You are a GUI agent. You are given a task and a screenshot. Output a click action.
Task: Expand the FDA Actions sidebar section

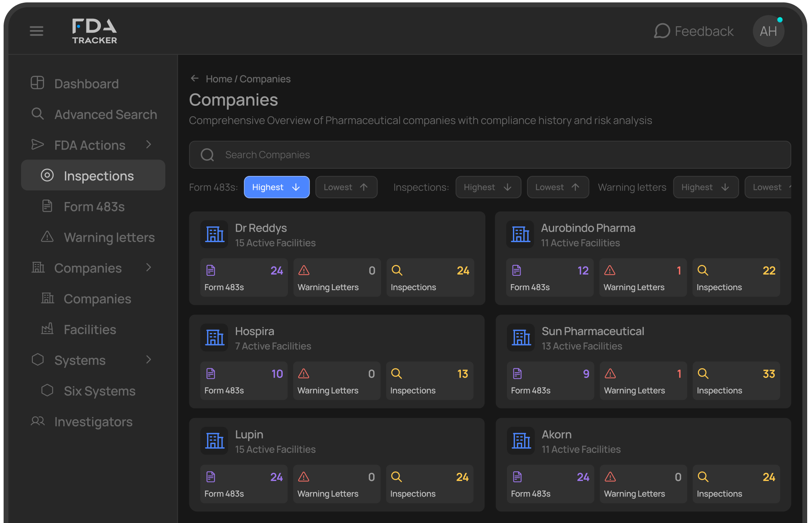[x=149, y=145]
